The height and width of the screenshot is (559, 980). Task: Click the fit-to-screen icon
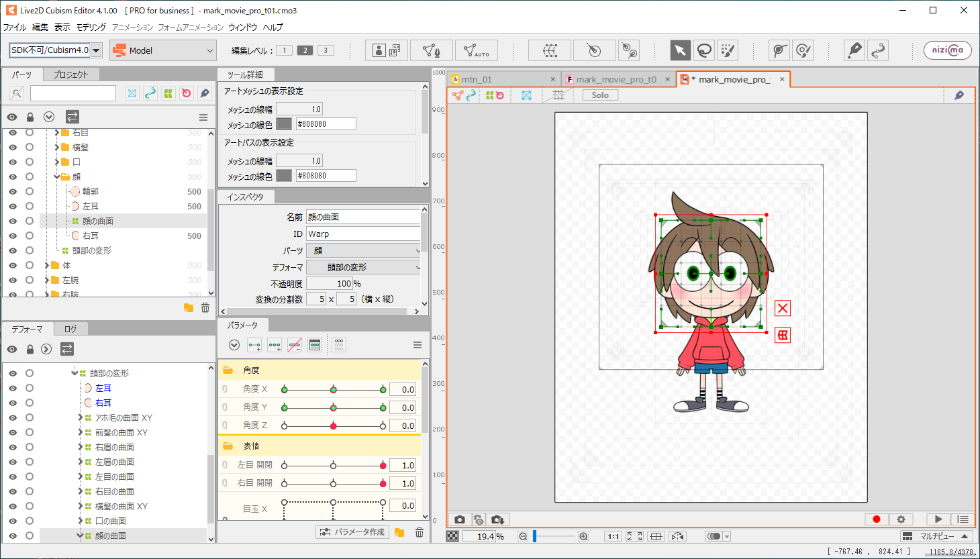[634, 536]
